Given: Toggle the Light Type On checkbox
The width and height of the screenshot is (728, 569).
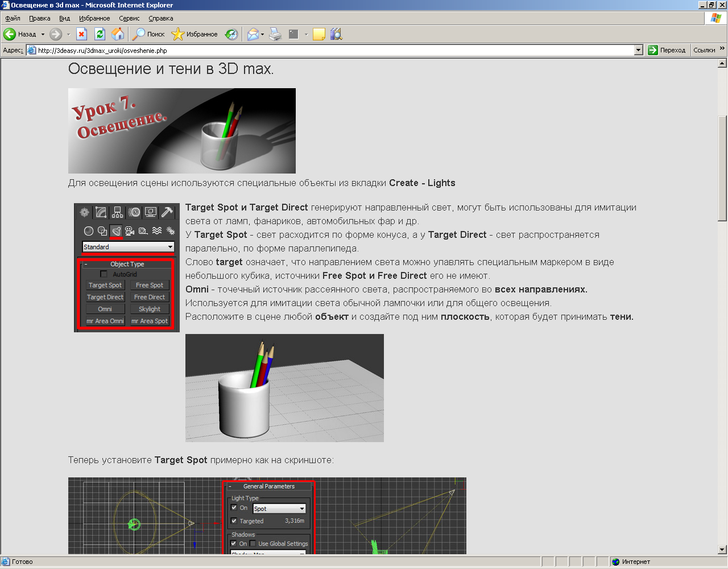Looking at the screenshot, I should pyautogui.click(x=234, y=508).
